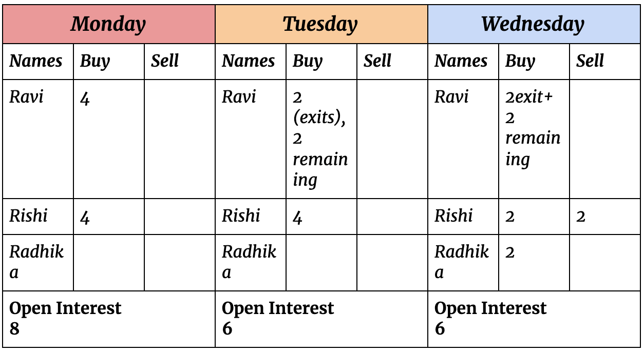Select Rishi's Tuesday Buy cell showing 4
This screenshot has height=352, width=644.
[321, 216]
